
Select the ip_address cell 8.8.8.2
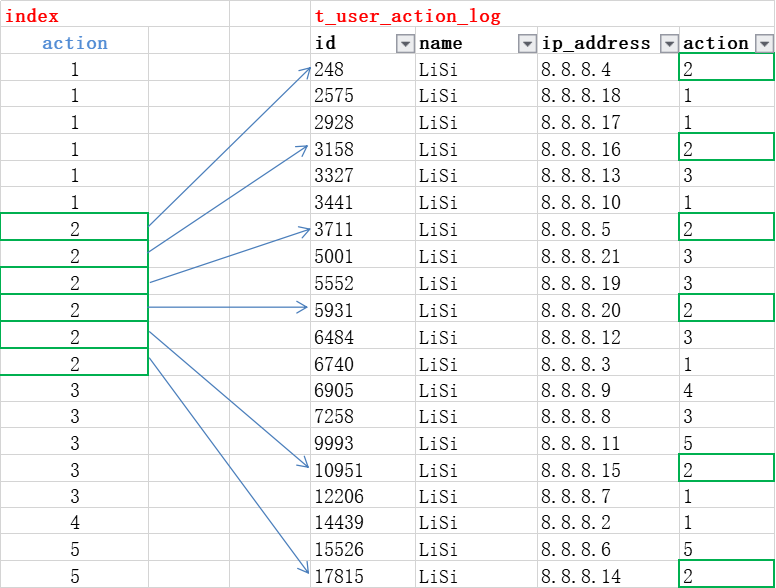point(608,521)
